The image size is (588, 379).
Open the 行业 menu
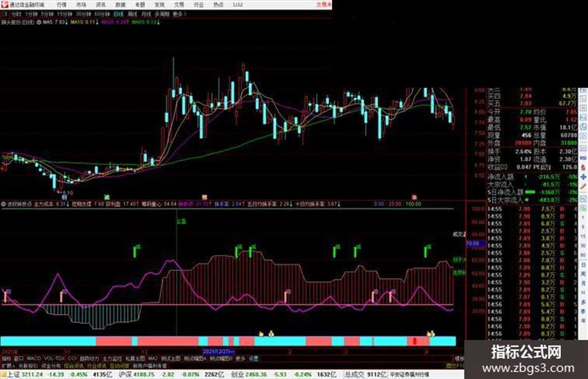coord(198,5)
